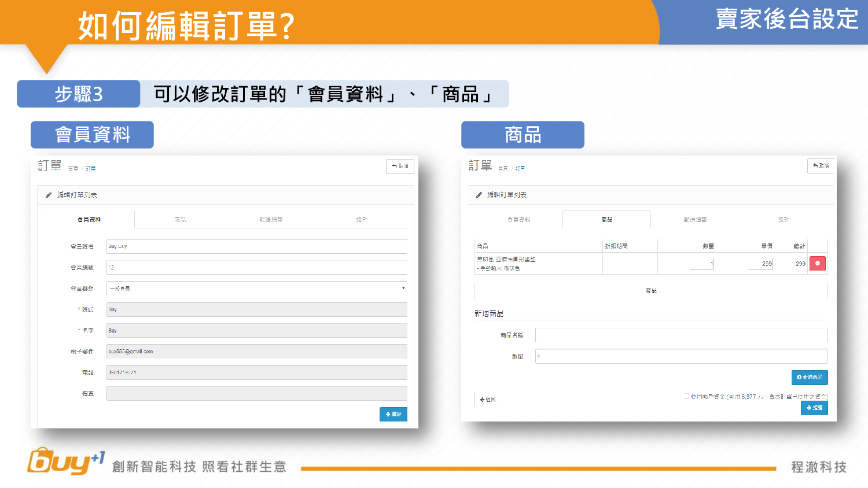The image size is (868, 488).
Task: Click the blue continue button under the fax field
Action: click(x=393, y=414)
